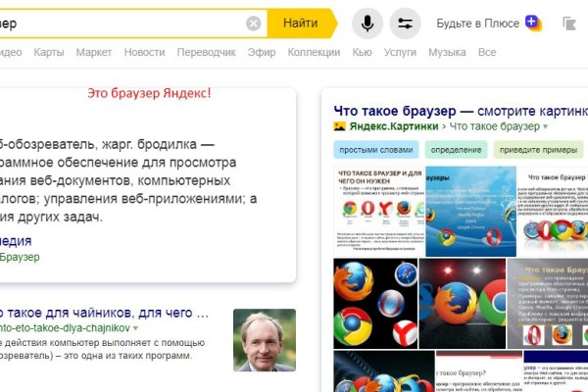Click the yellow Найти search button
Image resolution: width=588 pixels, height=392 pixels.
tap(302, 24)
